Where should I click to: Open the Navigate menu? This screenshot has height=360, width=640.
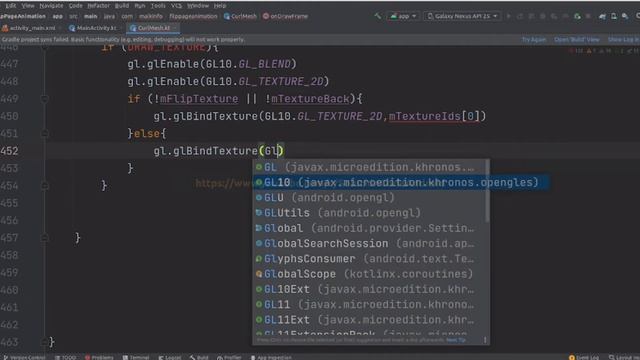(x=51, y=6)
